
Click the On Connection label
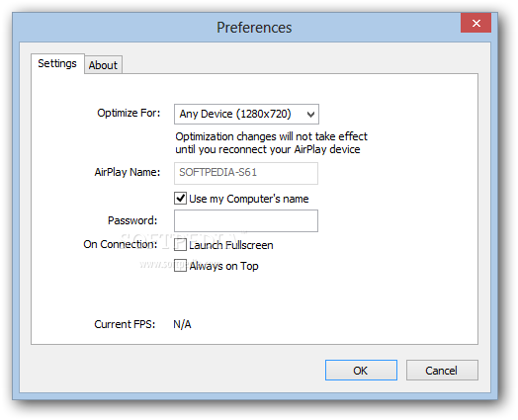tap(121, 244)
